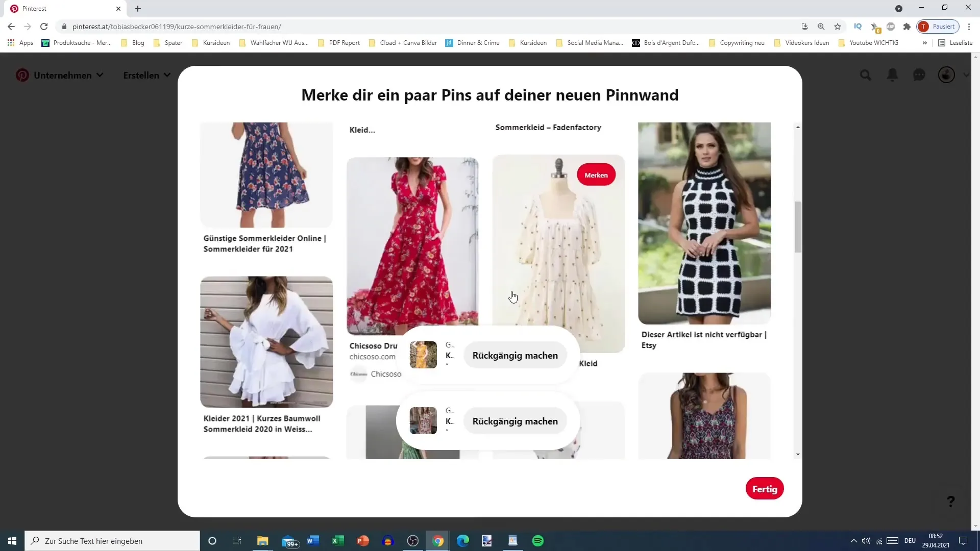Open 'Kleider 2021 | Kurzes Baumwoll' title
Image resolution: width=980 pixels, height=551 pixels.
point(262,424)
